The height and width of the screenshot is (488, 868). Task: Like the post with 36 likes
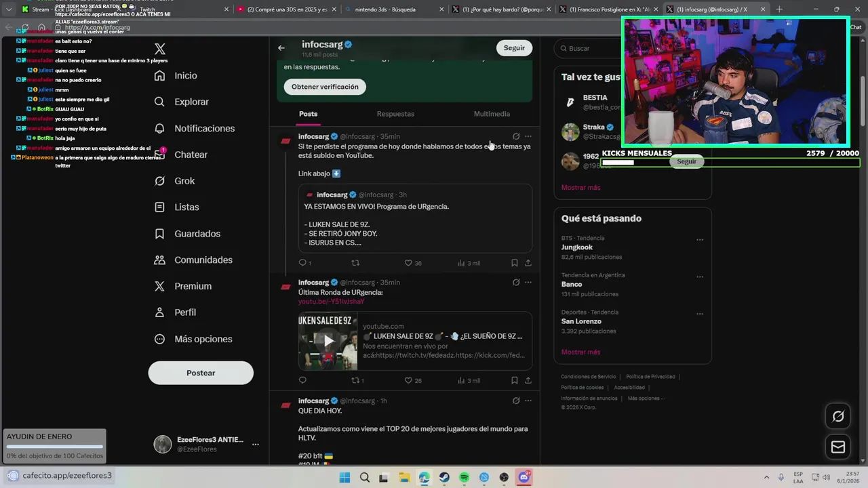pos(412,263)
